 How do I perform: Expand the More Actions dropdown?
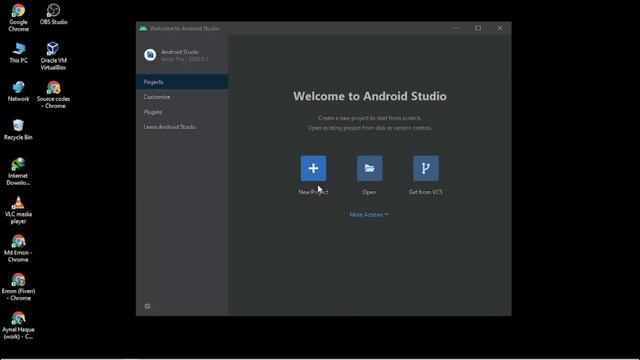coord(369,215)
